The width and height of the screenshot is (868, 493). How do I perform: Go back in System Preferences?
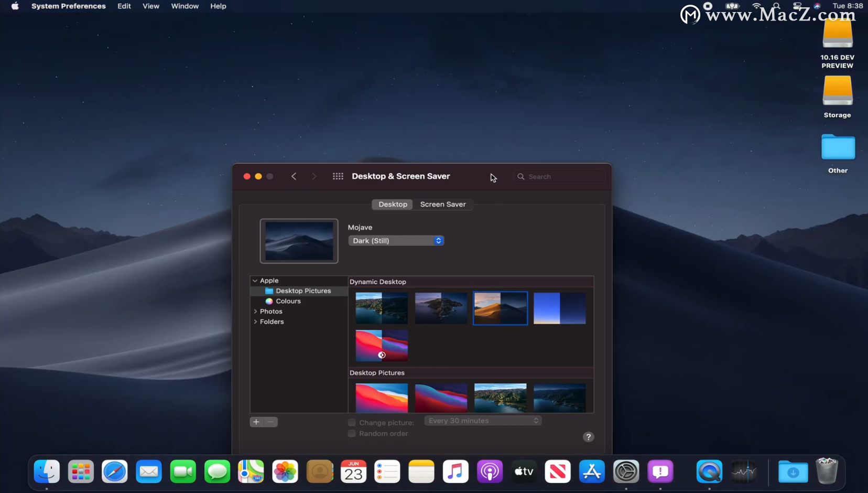pyautogui.click(x=294, y=176)
